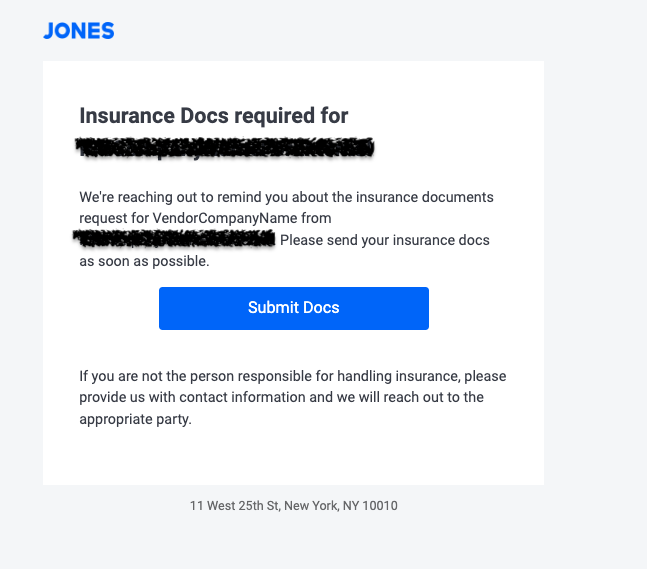
Task: Click the JONES logo
Action: point(79,31)
